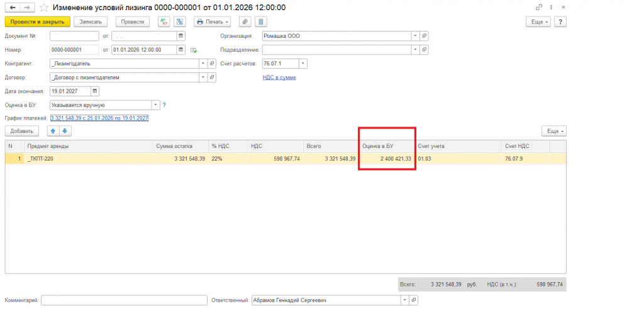Add a table row with Добавить
The width and height of the screenshot is (644, 335).
[22, 131]
